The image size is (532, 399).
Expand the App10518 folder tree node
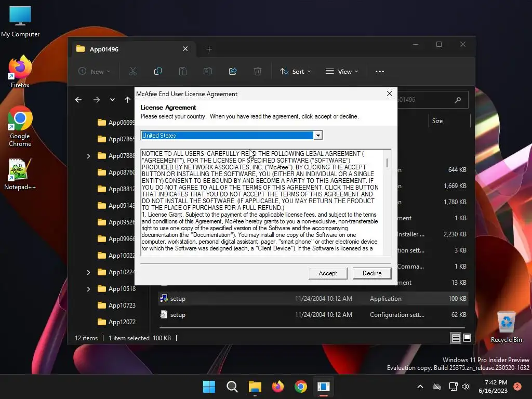88,289
